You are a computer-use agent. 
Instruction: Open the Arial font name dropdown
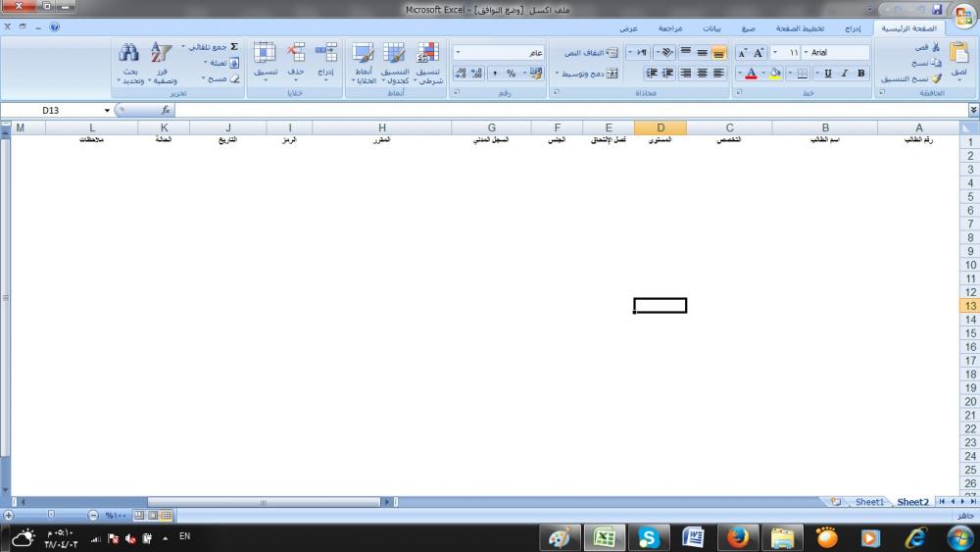[807, 53]
